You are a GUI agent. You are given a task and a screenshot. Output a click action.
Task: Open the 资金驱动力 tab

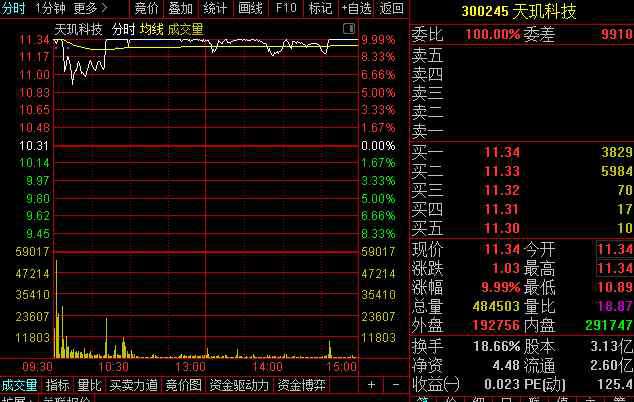click(239, 385)
